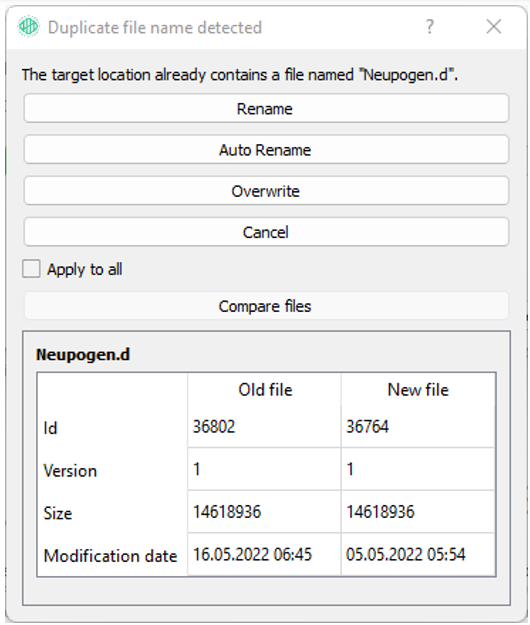Close the duplicate file name dialog
The height and width of the screenshot is (625, 530).
point(494,27)
